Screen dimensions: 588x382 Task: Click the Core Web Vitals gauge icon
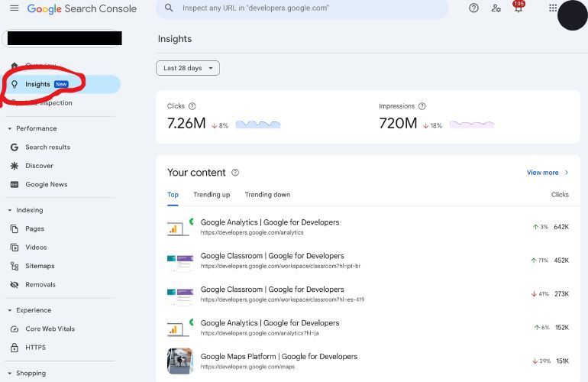(15, 329)
